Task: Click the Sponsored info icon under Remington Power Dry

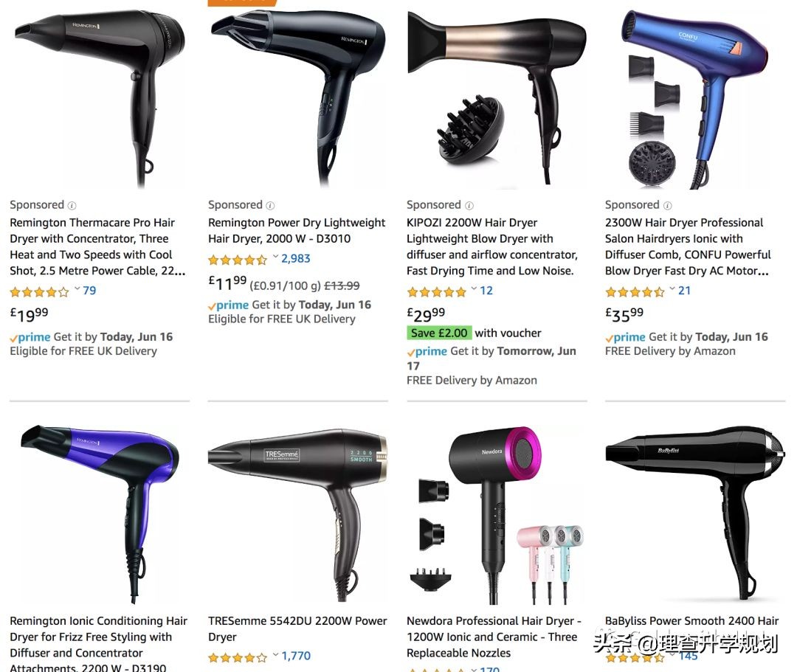Action: [270, 206]
